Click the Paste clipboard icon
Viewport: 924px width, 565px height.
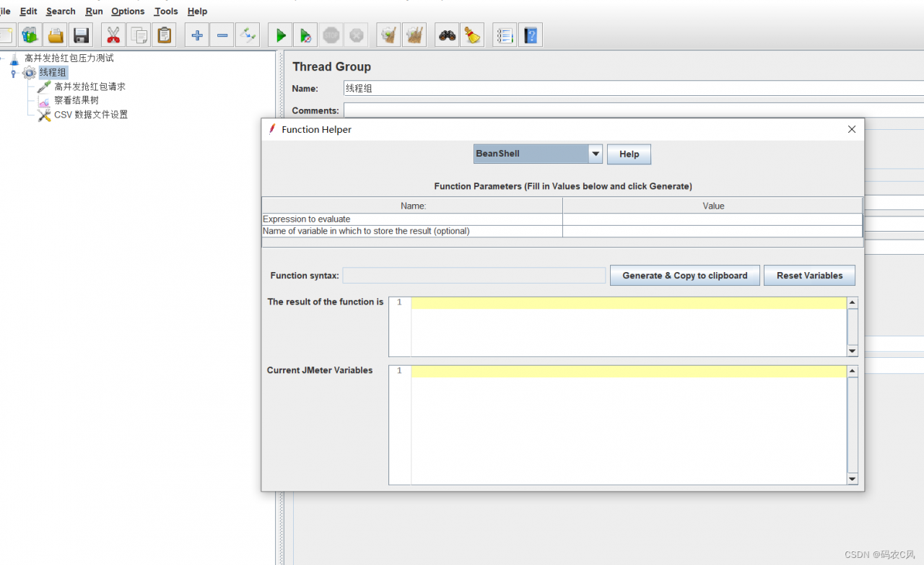(165, 35)
